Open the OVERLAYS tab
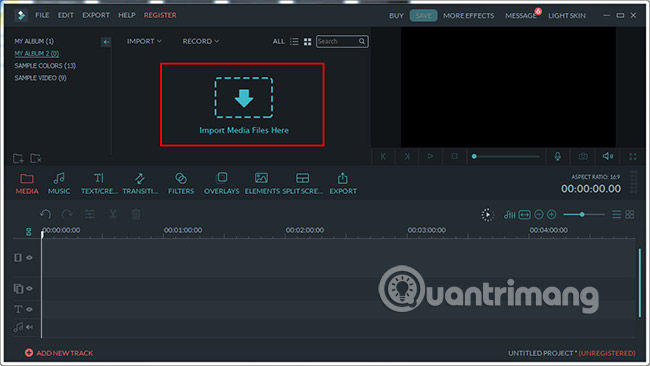 pyautogui.click(x=221, y=184)
